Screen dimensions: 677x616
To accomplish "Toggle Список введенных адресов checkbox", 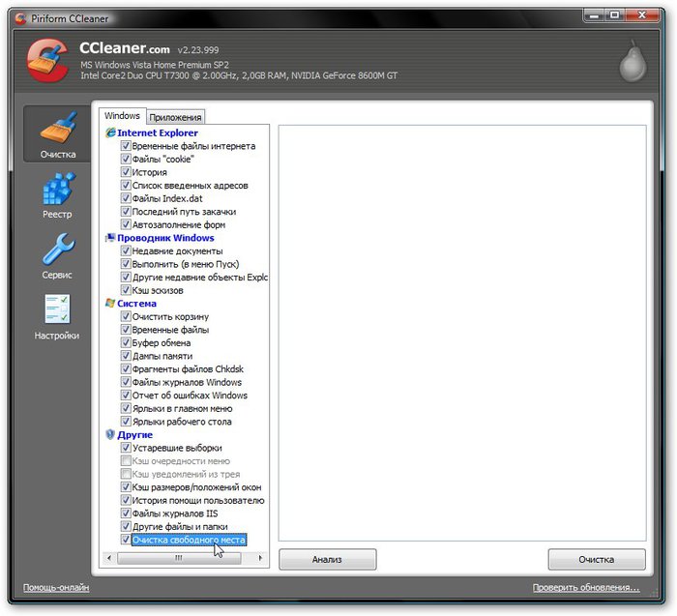I will [126, 186].
